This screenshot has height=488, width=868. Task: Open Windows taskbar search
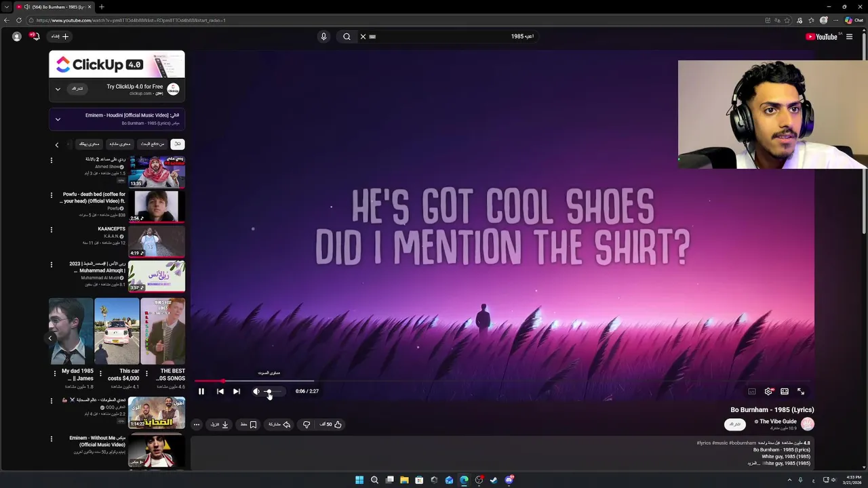[374, 480]
